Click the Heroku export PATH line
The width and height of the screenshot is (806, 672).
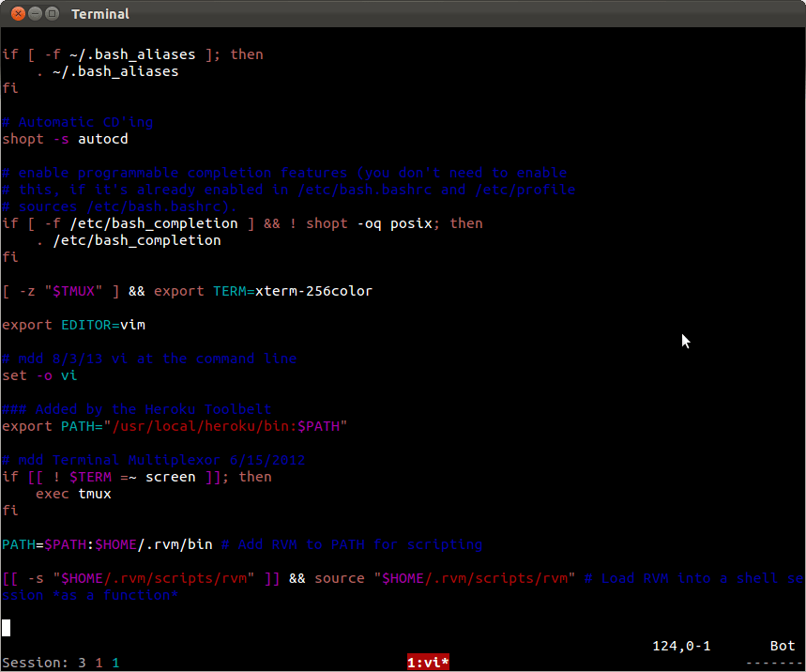(175, 426)
